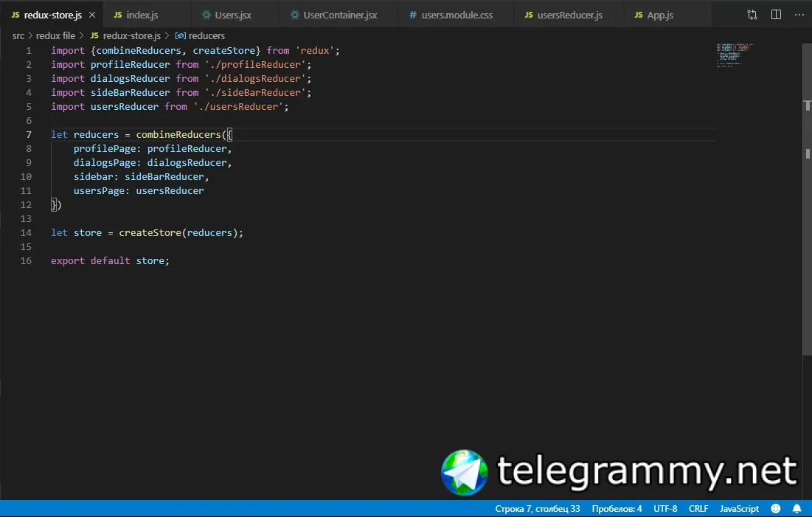Open notifications bell icon

[x=797, y=509]
